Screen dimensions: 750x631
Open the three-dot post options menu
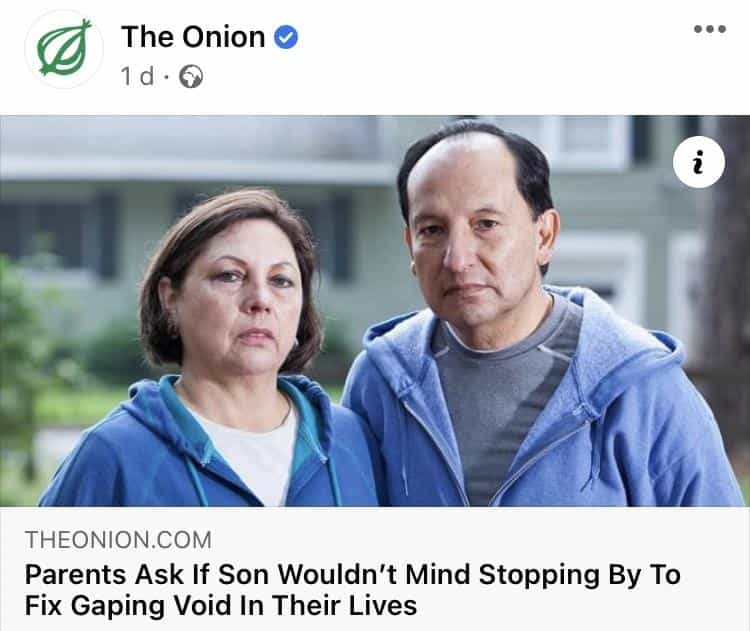[x=709, y=29]
